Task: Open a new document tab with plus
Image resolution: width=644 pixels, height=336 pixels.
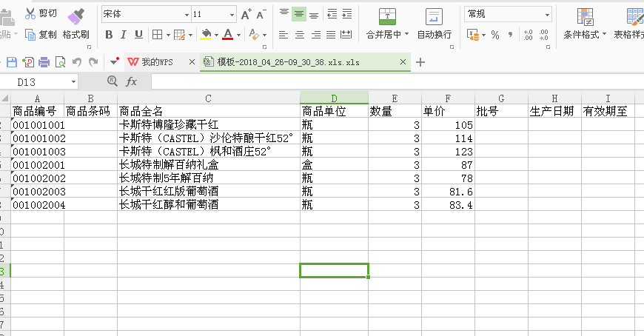Action: [x=420, y=62]
